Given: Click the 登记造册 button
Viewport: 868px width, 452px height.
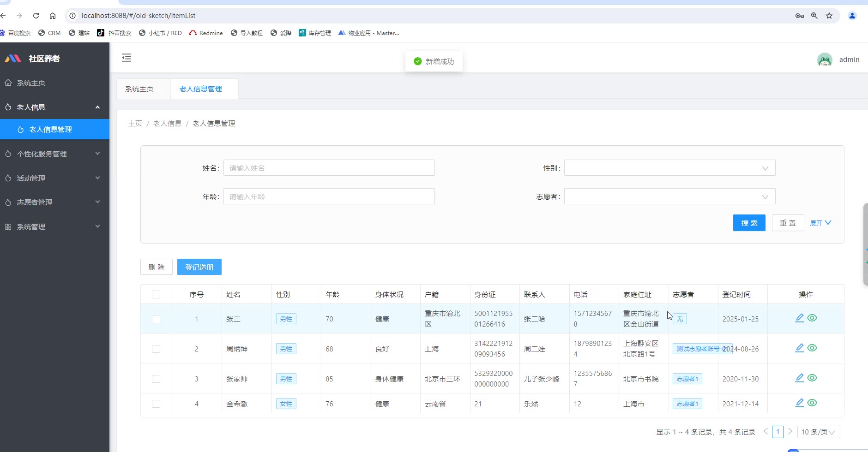Looking at the screenshot, I should (x=199, y=267).
